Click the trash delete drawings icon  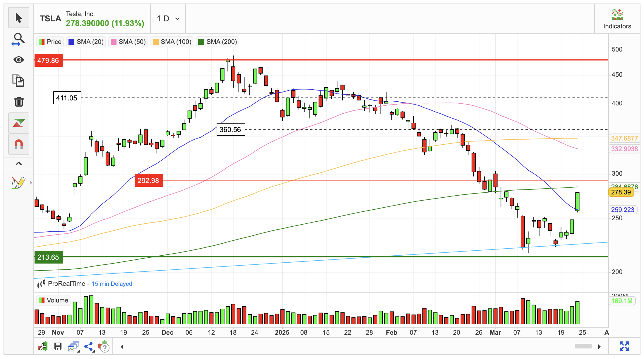click(19, 102)
